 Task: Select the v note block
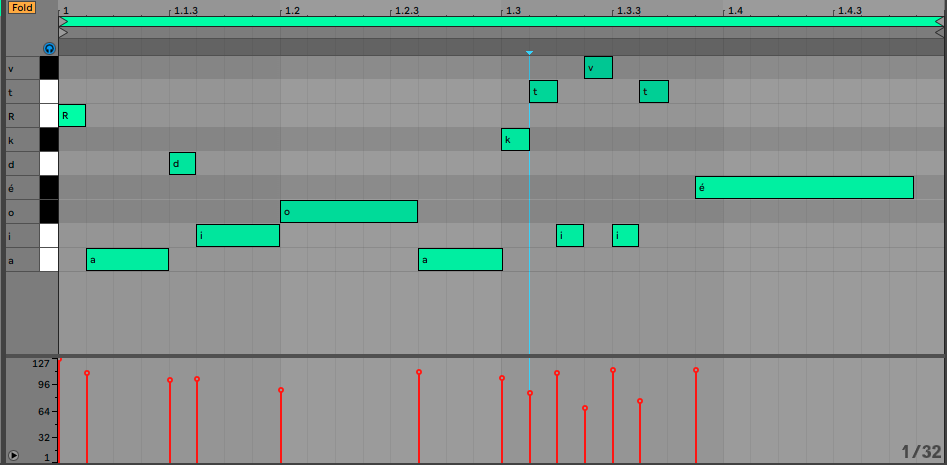coord(598,68)
